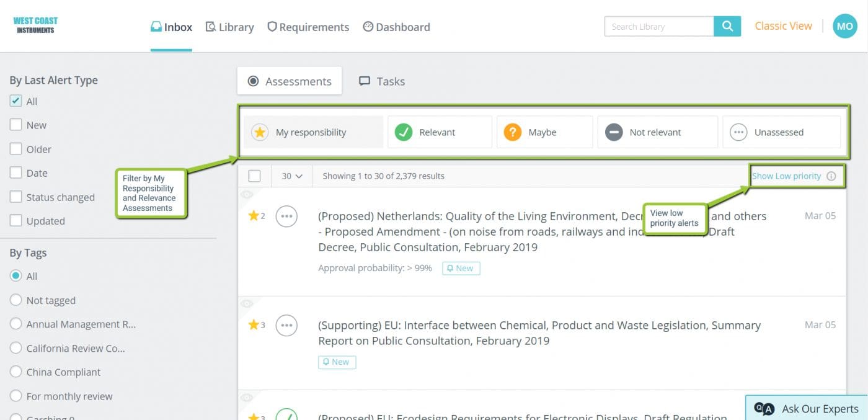The image size is (868, 420).
Task: Enable the Status changed checkbox
Action: 16,197
